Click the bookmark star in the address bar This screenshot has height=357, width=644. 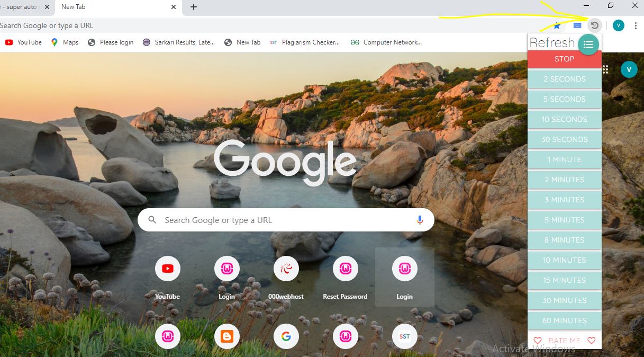coord(556,25)
